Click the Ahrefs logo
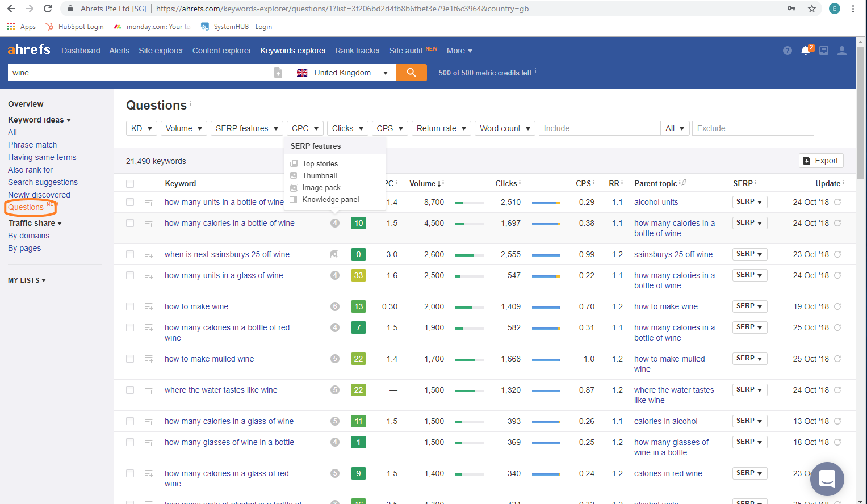This screenshot has height=504, width=867. [29, 50]
